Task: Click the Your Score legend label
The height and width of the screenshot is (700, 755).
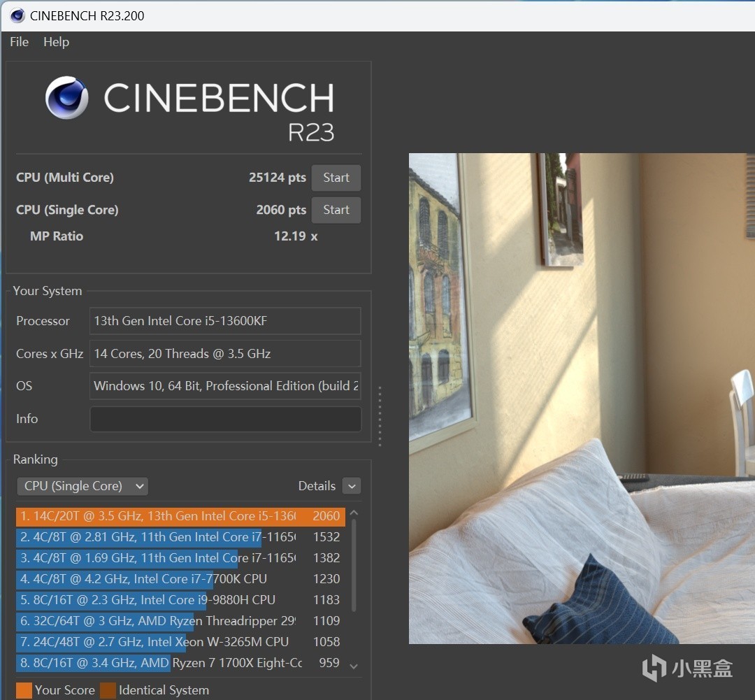Action: click(x=64, y=690)
